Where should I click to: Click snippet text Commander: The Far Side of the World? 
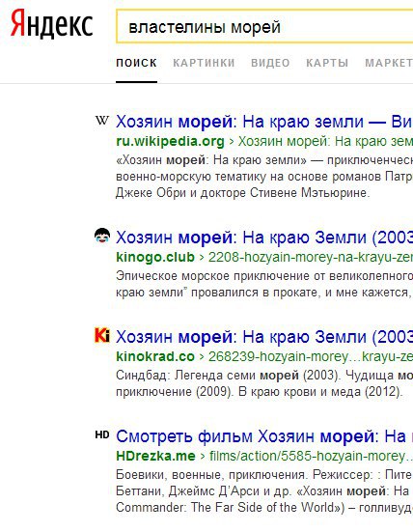(x=227, y=508)
